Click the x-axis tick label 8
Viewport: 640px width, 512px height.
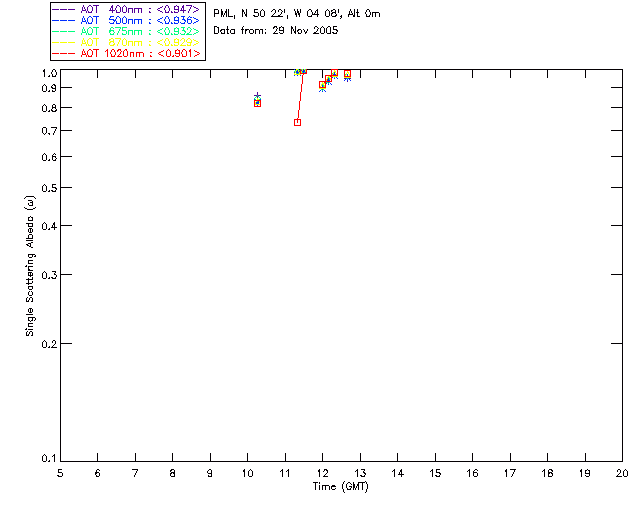[173, 473]
